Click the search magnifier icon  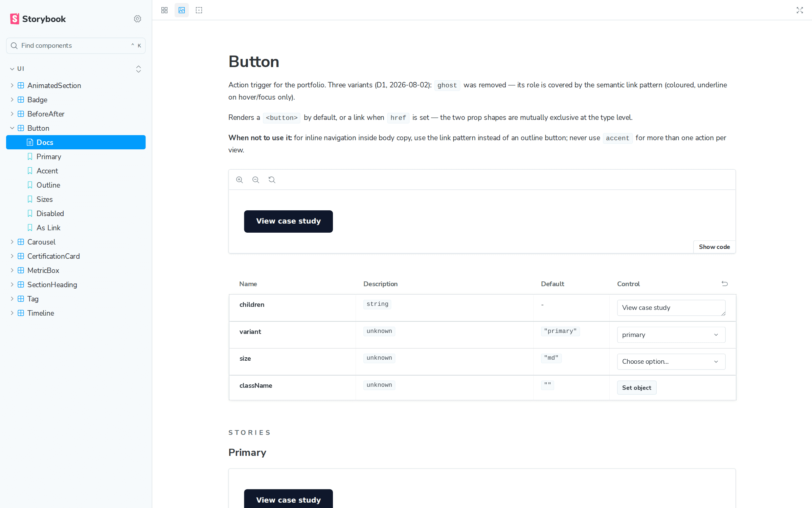tap(14, 46)
